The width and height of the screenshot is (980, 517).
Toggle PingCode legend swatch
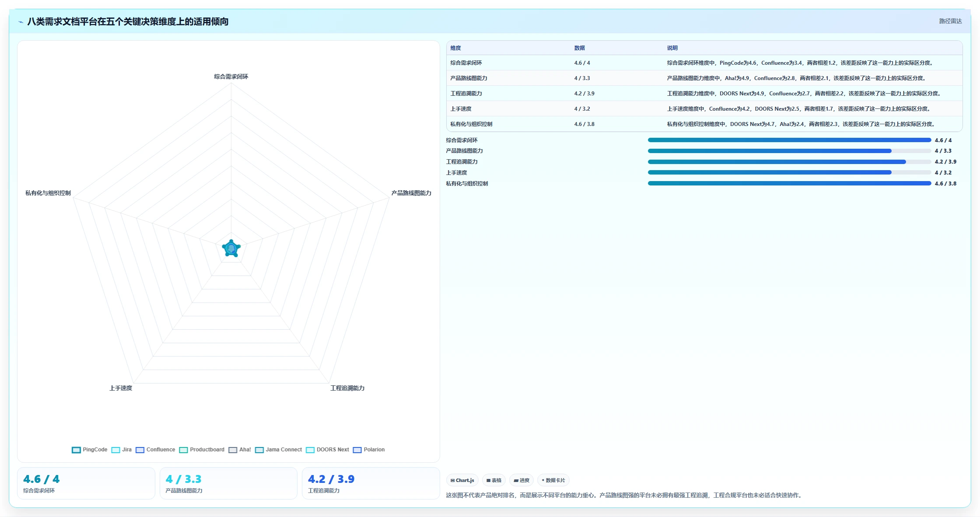pos(76,450)
